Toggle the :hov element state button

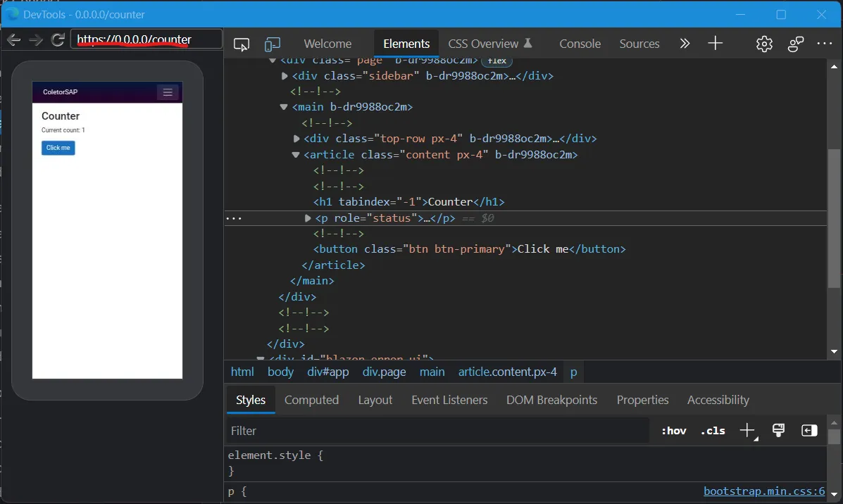(x=673, y=431)
